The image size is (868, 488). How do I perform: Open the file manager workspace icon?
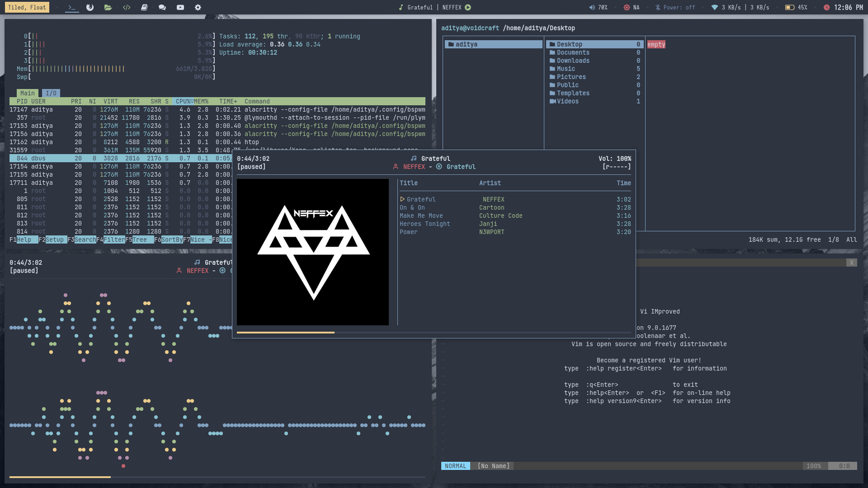point(108,7)
